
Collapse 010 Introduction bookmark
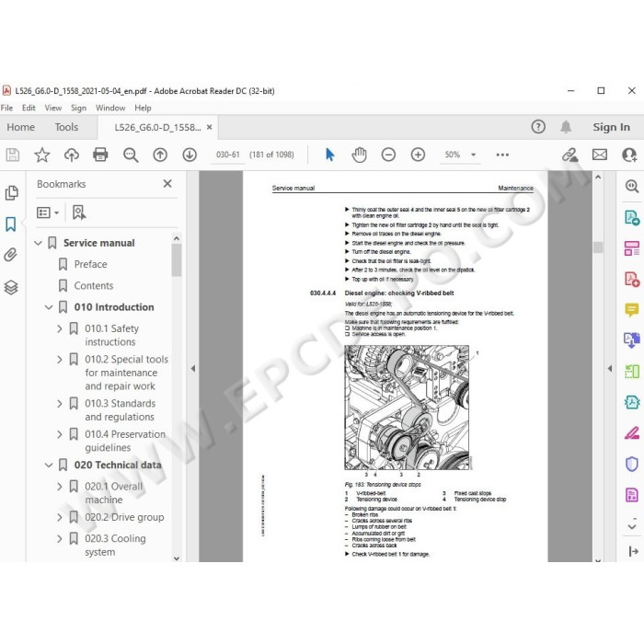pyautogui.click(x=49, y=307)
